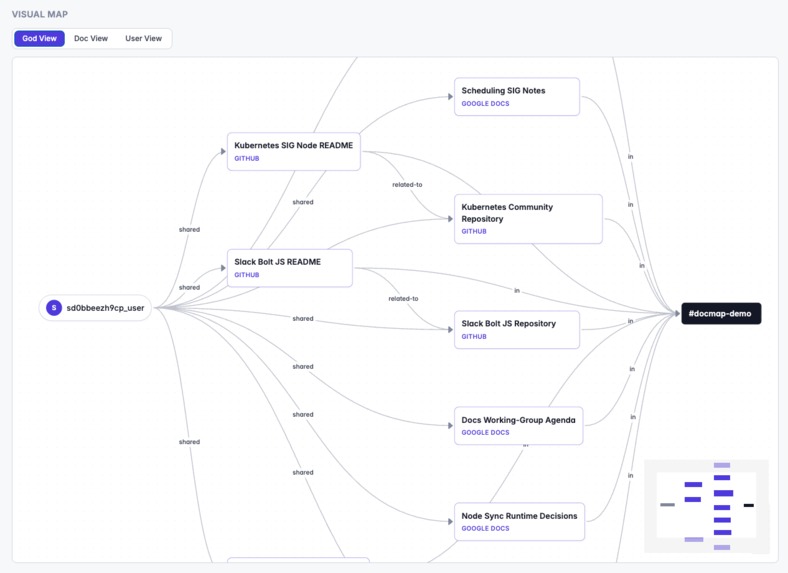Click related-to label near Kubernetes Community Repository
Screen dimensions: 788x573
[x=407, y=184]
